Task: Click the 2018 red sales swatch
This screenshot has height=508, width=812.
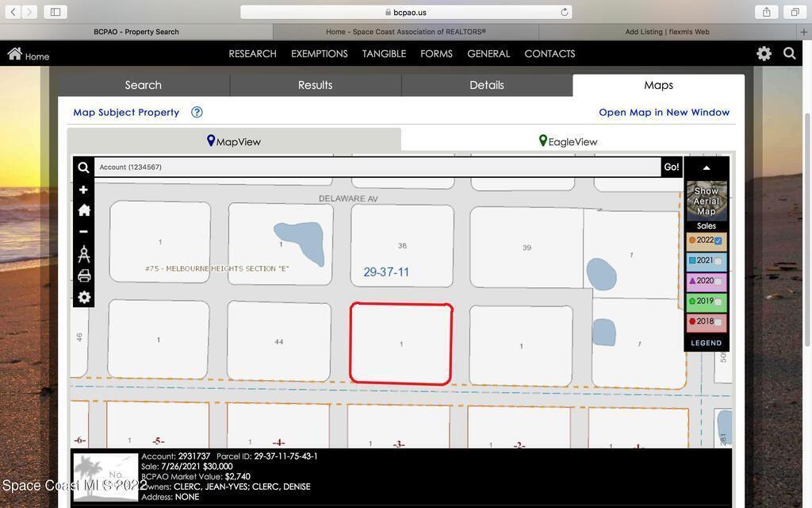Action: click(x=692, y=321)
